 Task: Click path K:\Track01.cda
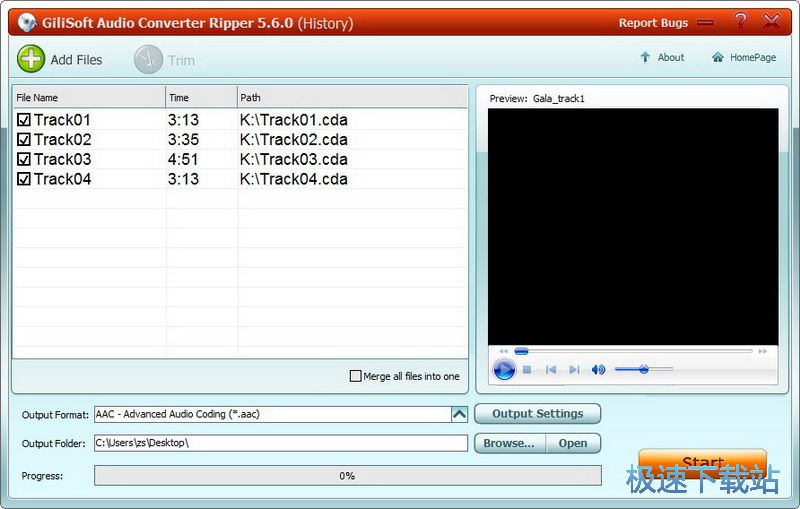tap(293, 120)
